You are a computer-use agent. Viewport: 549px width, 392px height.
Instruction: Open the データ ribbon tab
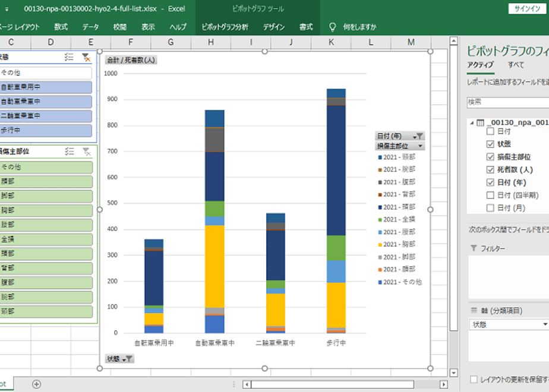(91, 27)
